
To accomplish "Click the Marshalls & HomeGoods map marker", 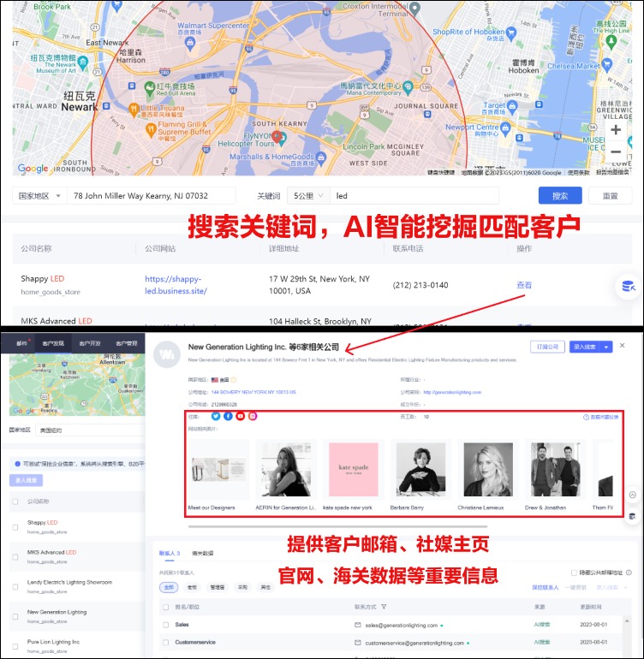I will [321, 157].
